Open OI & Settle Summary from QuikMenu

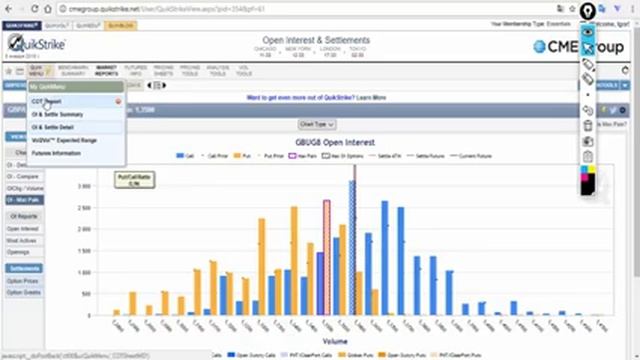pyautogui.click(x=57, y=114)
